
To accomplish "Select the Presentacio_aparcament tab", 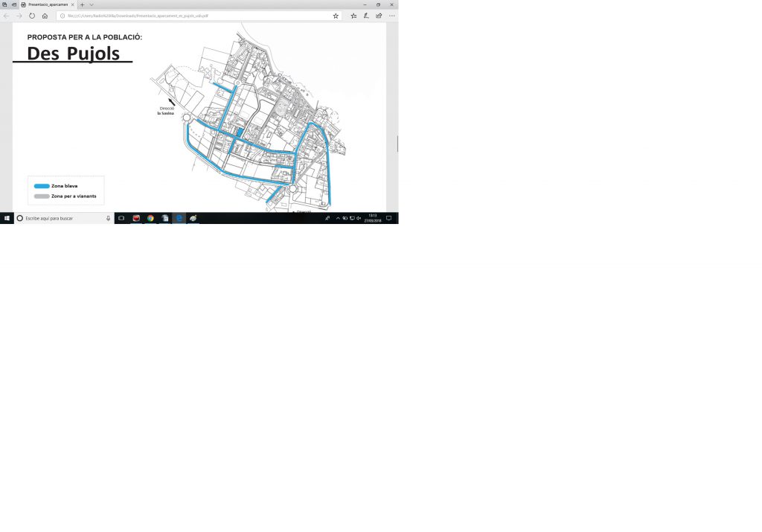I will point(48,5).
